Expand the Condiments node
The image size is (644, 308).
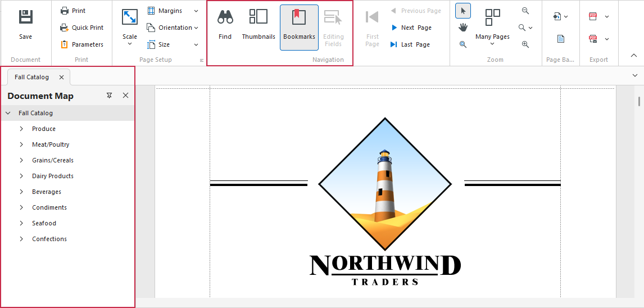[21, 207]
